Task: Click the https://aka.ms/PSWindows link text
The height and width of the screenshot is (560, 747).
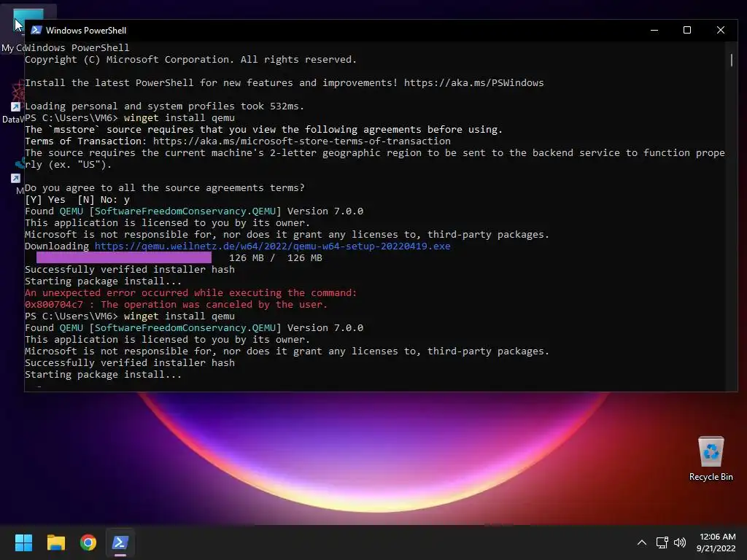Action: point(473,83)
